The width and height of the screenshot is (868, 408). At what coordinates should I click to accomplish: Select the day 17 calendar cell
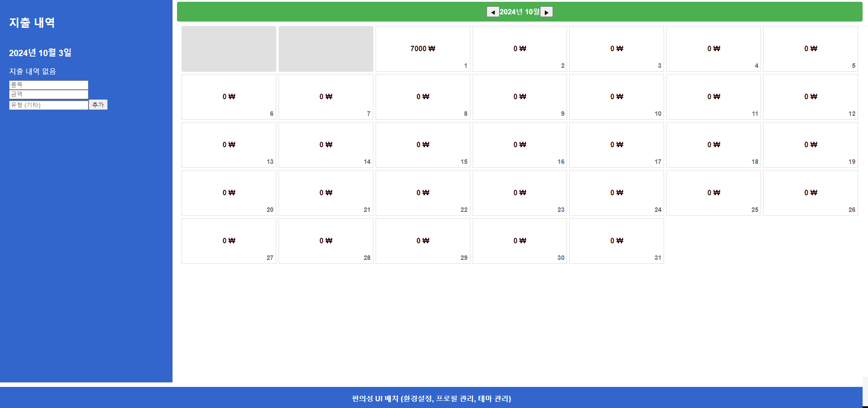pyautogui.click(x=616, y=145)
